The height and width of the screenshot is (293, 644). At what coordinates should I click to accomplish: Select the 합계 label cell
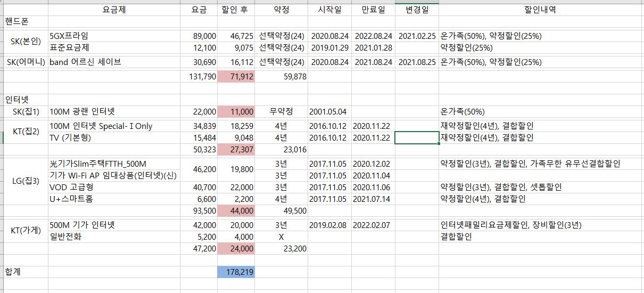pos(24,272)
